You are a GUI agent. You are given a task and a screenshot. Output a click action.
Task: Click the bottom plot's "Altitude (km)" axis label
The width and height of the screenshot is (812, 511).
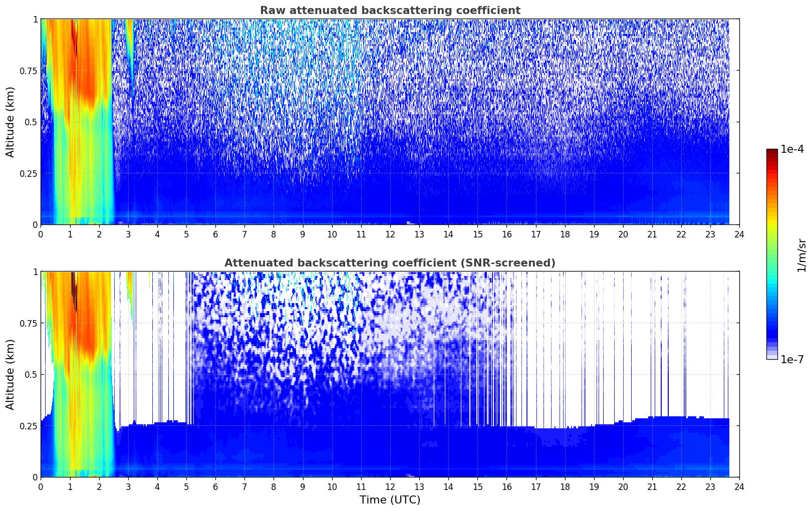pyautogui.click(x=11, y=374)
